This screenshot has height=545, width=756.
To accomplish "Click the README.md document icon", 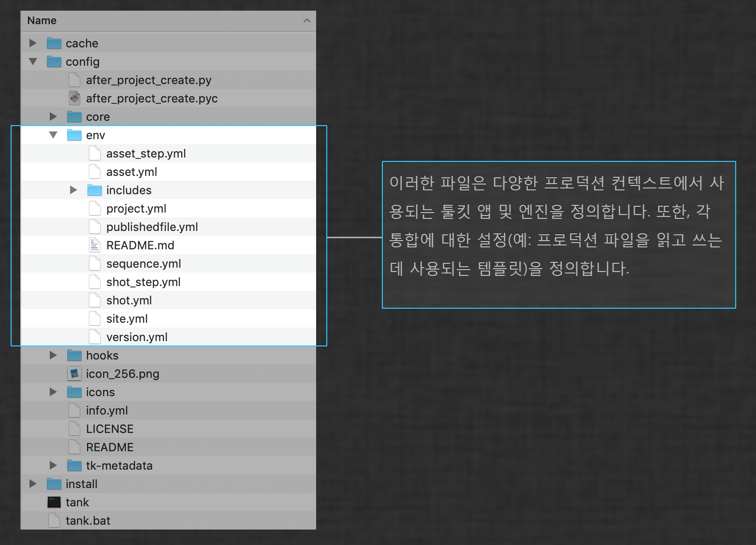I will click(95, 245).
